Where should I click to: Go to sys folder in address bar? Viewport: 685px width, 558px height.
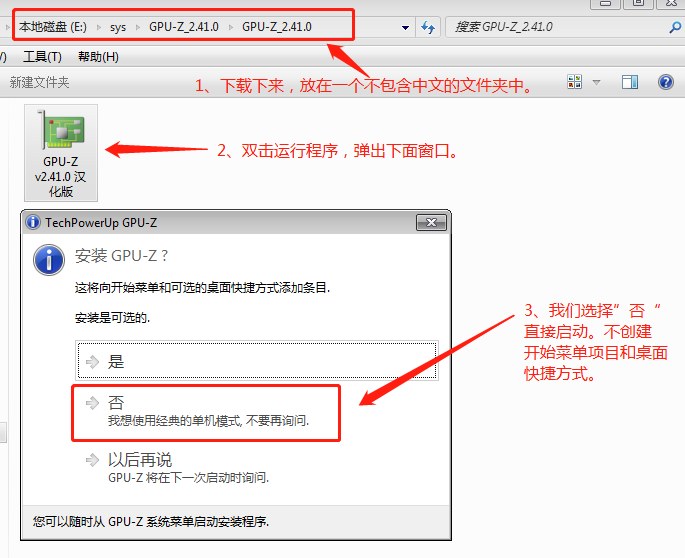click(118, 28)
